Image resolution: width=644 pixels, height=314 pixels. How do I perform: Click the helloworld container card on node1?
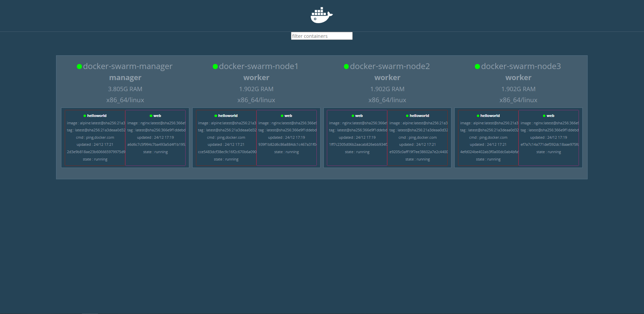pos(226,137)
